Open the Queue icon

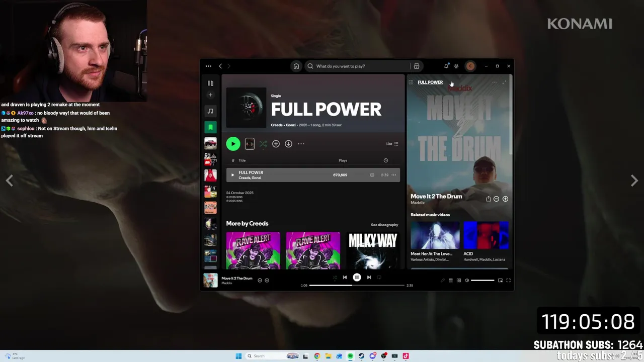(x=451, y=281)
